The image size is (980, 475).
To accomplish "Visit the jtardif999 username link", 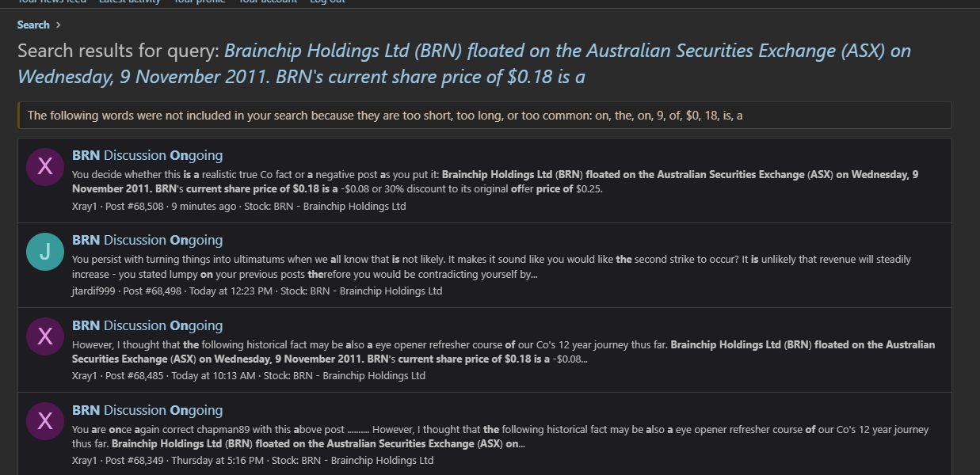I will (x=93, y=291).
